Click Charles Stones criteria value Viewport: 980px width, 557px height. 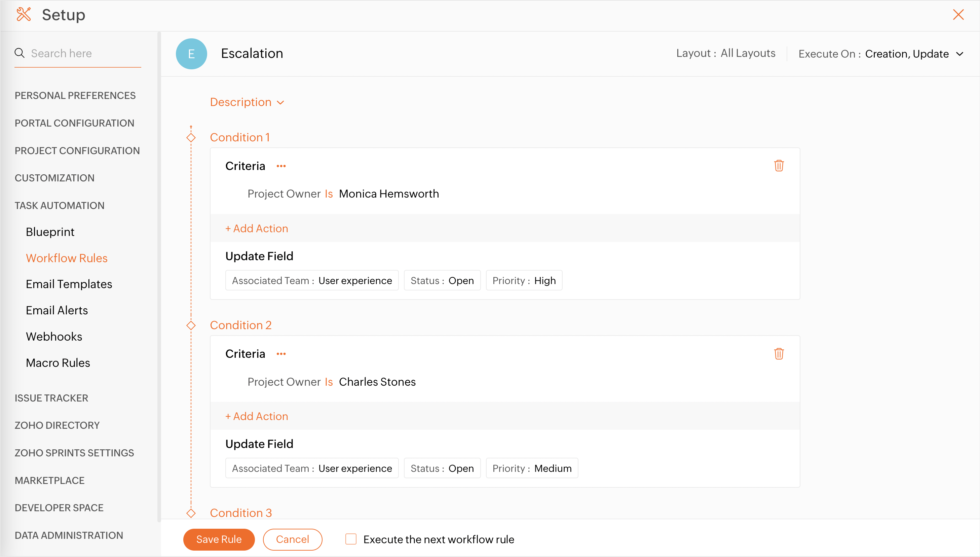377,382
